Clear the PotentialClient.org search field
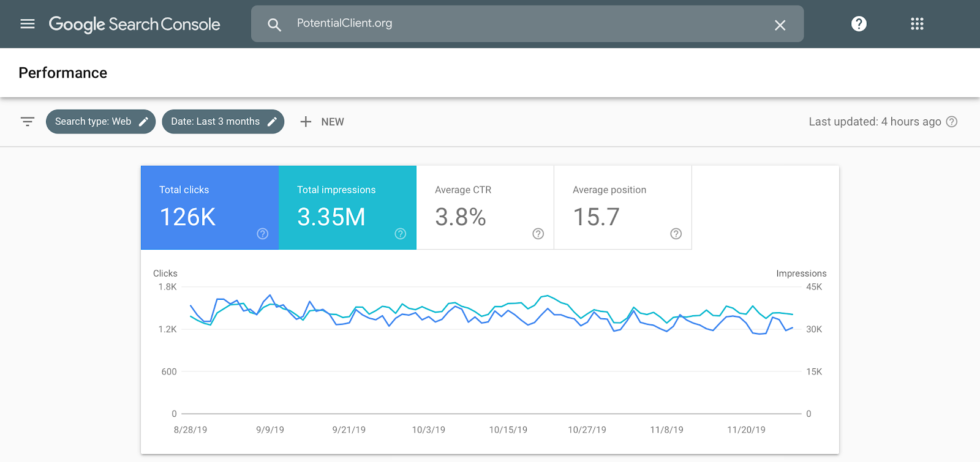Screen dimensions: 980x462 point(780,25)
